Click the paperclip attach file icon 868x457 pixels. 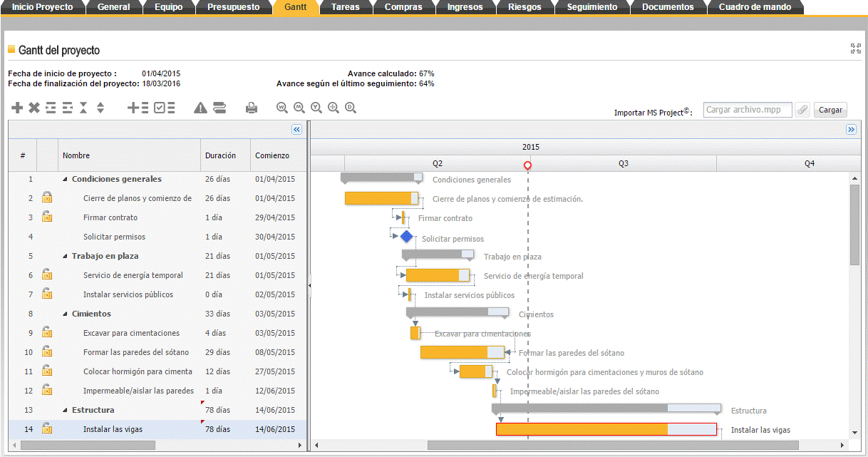click(802, 110)
